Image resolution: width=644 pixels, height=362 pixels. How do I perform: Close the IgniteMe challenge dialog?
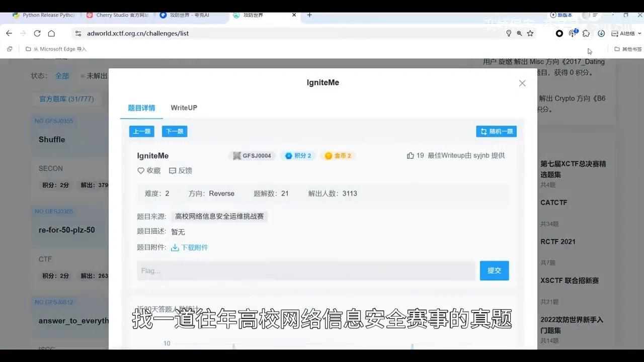click(522, 83)
